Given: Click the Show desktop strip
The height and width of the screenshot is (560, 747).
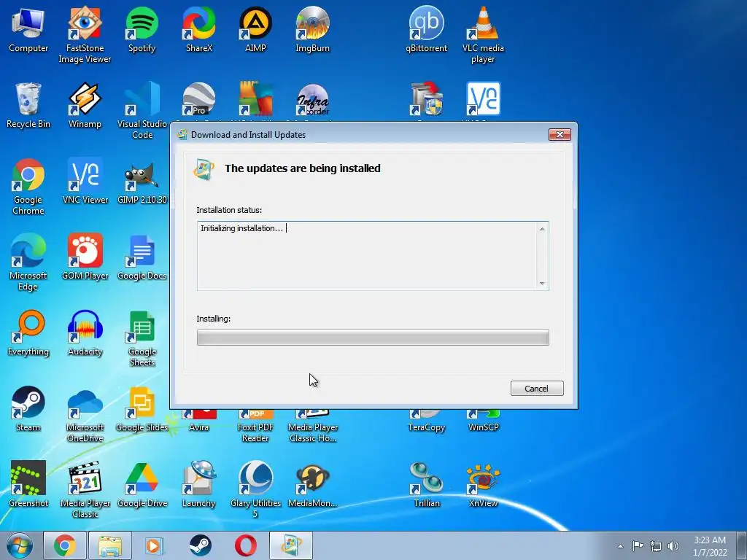Looking at the screenshot, I should click(x=742, y=545).
